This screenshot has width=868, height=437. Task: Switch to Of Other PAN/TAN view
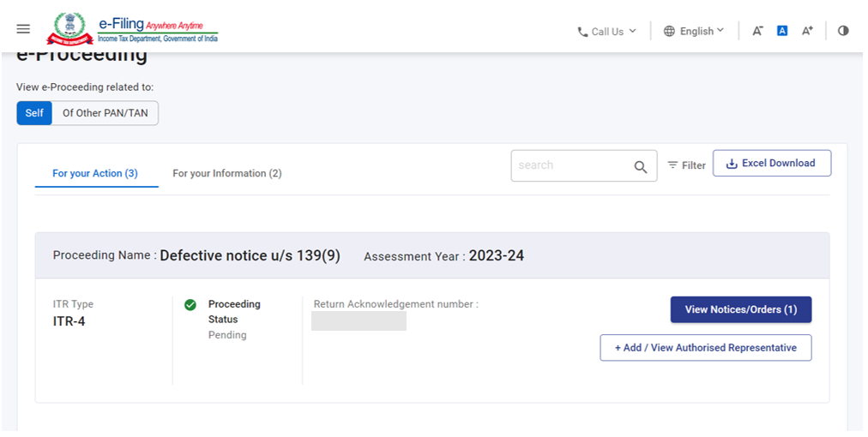point(105,113)
